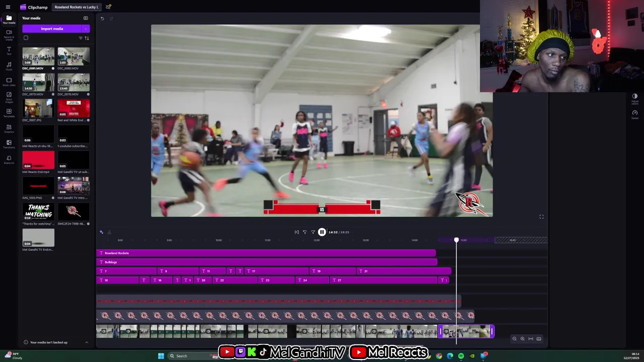Image resolution: width=644 pixels, height=362 pixels.
Task: Click the Split scissors tool
Action: point(109,232)
